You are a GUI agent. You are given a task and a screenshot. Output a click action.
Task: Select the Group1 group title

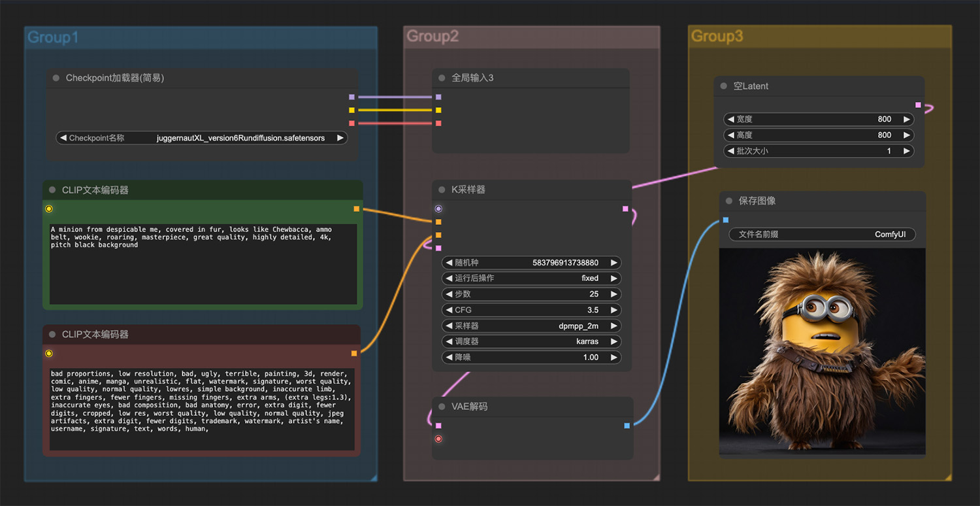coord(53,38)
